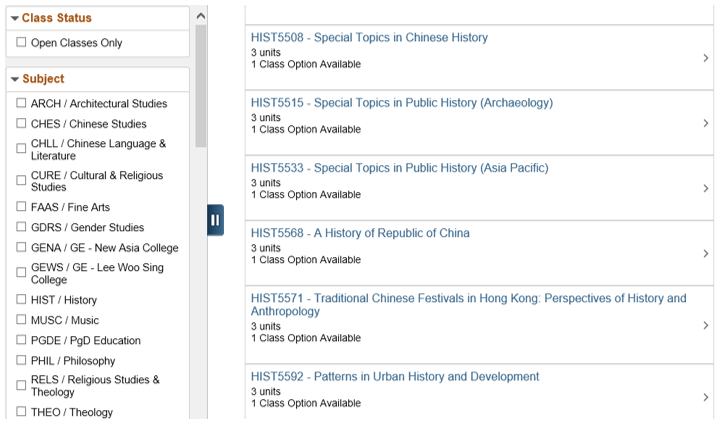Click the chevron arrow for HIST5592 row
The image size is (719, 436).
pyautogui.click(x=705, y=397)
